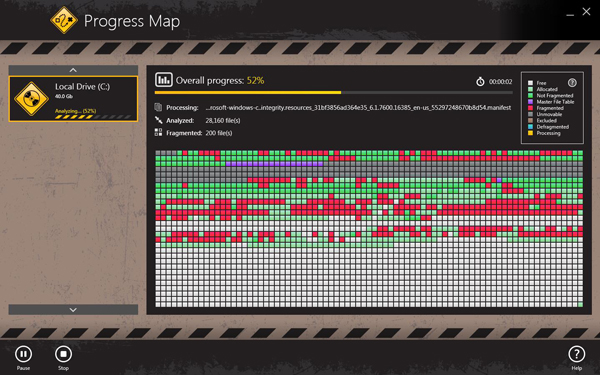Click the 'Local Drive (C:)' label
Image resolution: width=600 pixels, height=375 pixels.
82,86
